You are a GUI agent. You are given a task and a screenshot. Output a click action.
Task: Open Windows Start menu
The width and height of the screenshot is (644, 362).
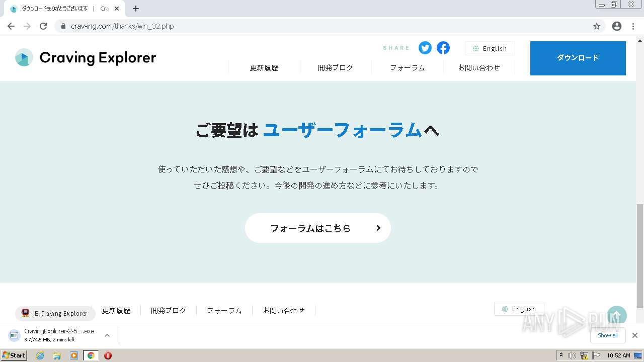pyautogui.click(x=14, y=355)
